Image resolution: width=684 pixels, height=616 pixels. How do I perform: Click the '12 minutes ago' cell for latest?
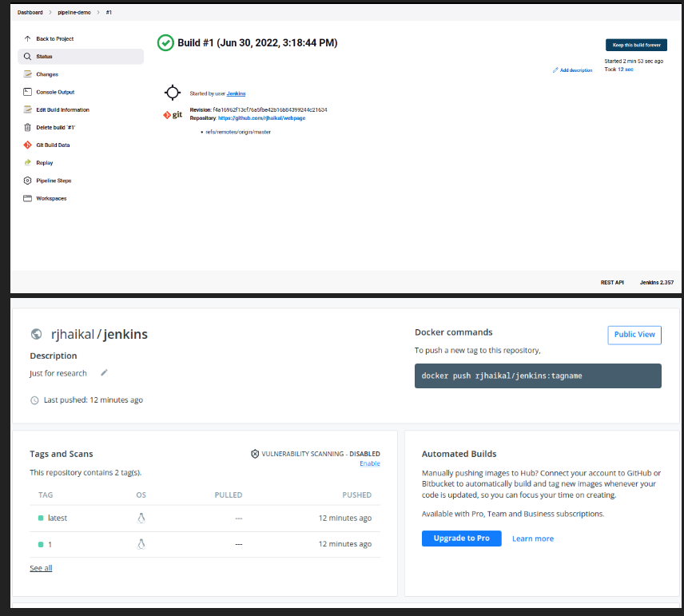click(344, 519)
